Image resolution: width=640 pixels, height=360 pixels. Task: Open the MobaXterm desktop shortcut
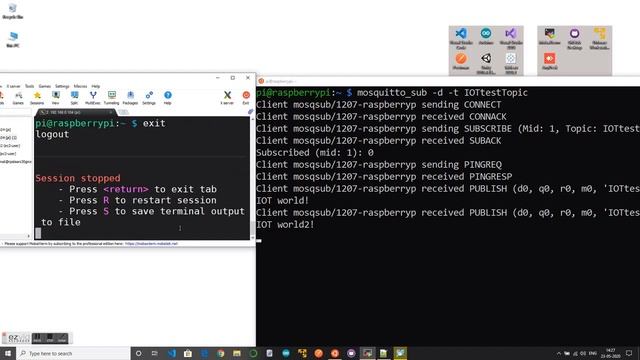tap(549, 36)
